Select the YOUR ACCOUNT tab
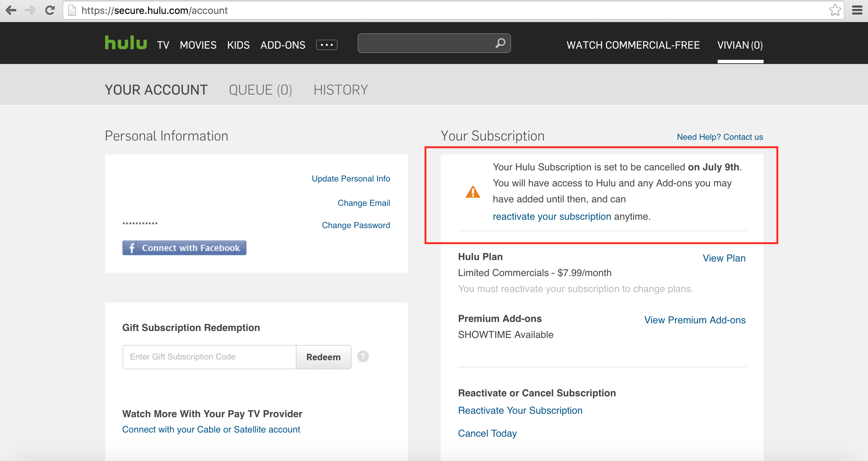868x461 pixels. [x=156, y=90]
